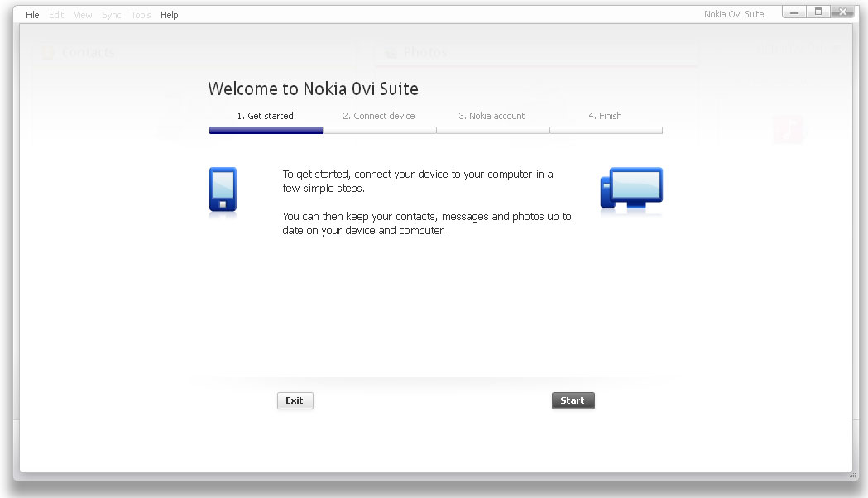
Task: Open the greyed-out Tools menu
Action: coord(141,15)
